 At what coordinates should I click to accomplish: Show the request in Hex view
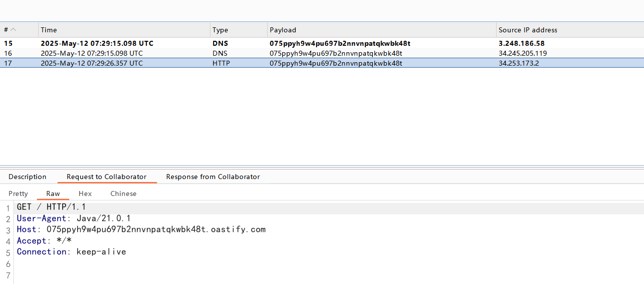pos(85,193)
